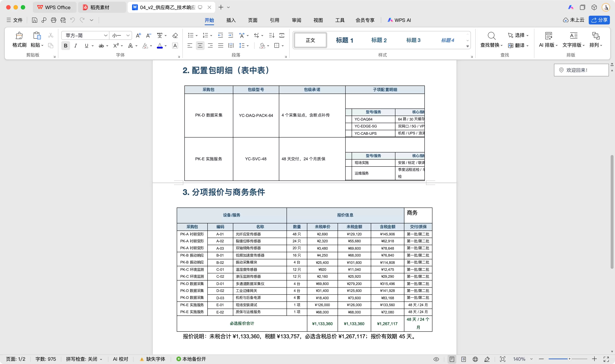The width and height of the screenshot is (615, 364).
Task: Switch to Web Layout globe icon
Action: pos(475,359)
